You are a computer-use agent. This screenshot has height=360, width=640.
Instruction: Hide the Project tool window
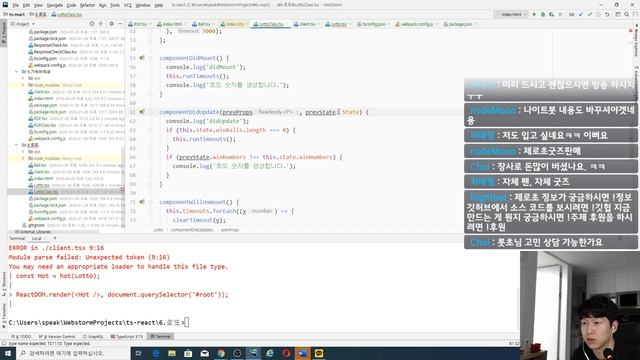[120, 24]
